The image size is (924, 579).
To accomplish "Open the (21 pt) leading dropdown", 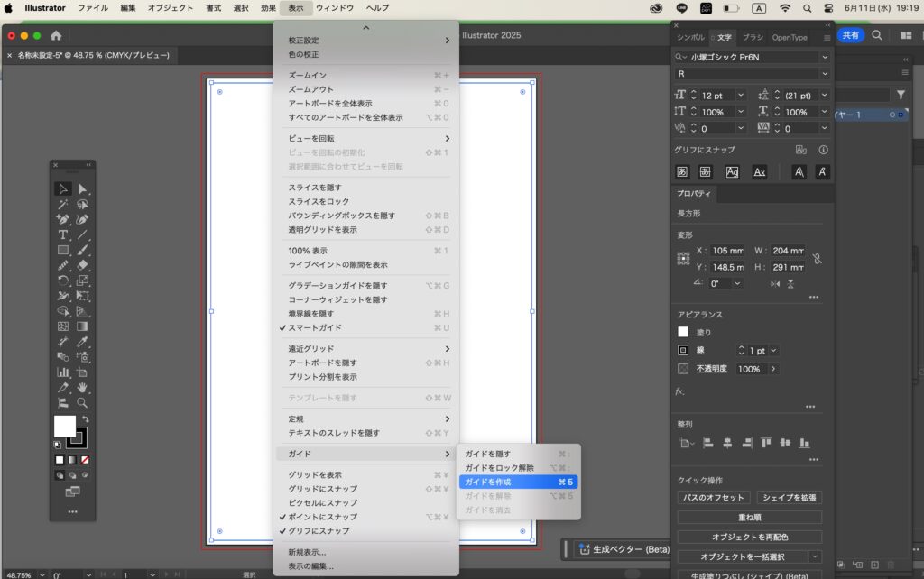I will pos(825,96).
